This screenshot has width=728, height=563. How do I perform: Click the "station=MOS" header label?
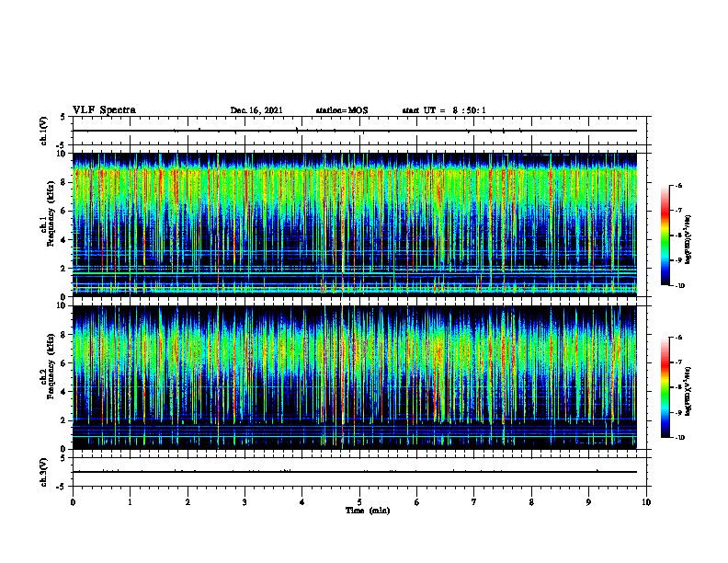pos(342,110)
